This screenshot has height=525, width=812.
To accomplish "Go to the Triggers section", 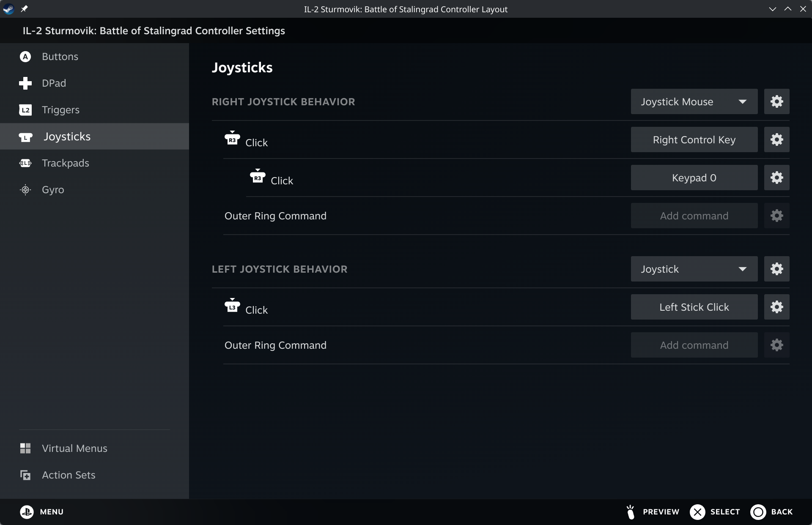I will pos(60,110).
